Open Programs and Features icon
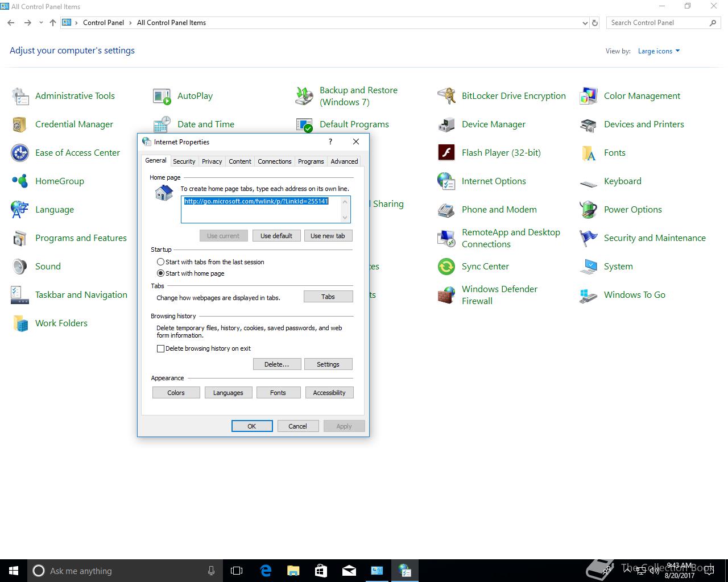Viewport: 728px width, 582px height. tap(20, 238)
